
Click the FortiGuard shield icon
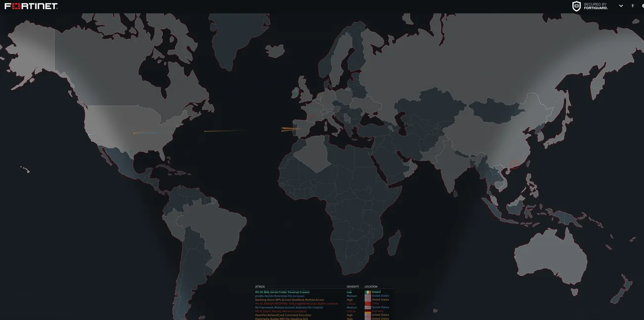point(576,6)
